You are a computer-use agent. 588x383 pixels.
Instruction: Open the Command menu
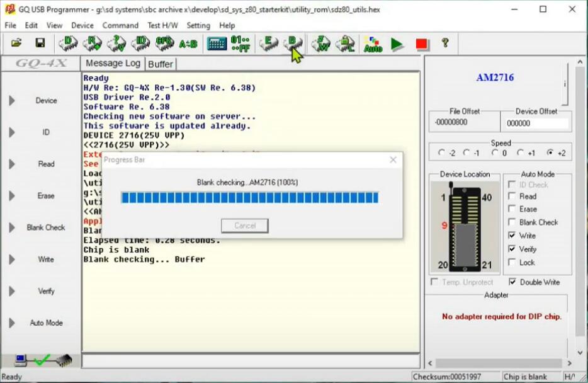(120, 25)
